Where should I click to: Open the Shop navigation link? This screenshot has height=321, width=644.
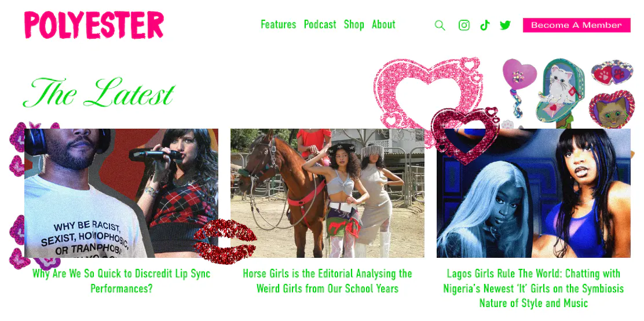pyautogui.click(x=354, y=25)
